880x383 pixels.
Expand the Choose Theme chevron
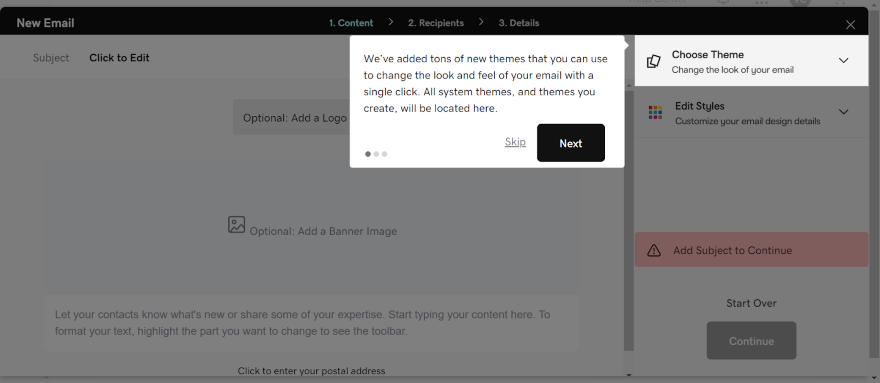[x=843, y=61]
